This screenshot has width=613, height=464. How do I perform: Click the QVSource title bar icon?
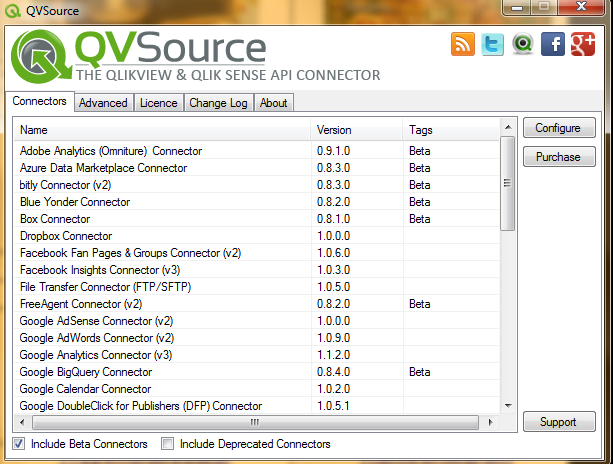pyautogui.click(x=13, y=11)
